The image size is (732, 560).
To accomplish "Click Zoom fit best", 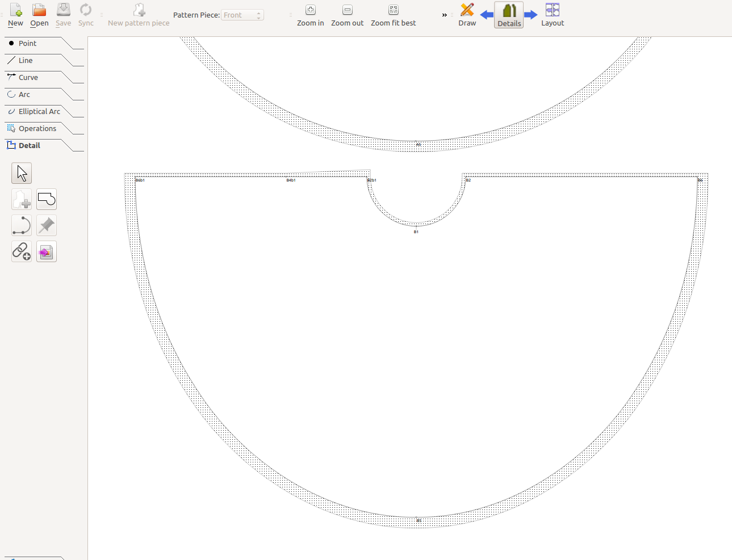I will tap(393, 15).
